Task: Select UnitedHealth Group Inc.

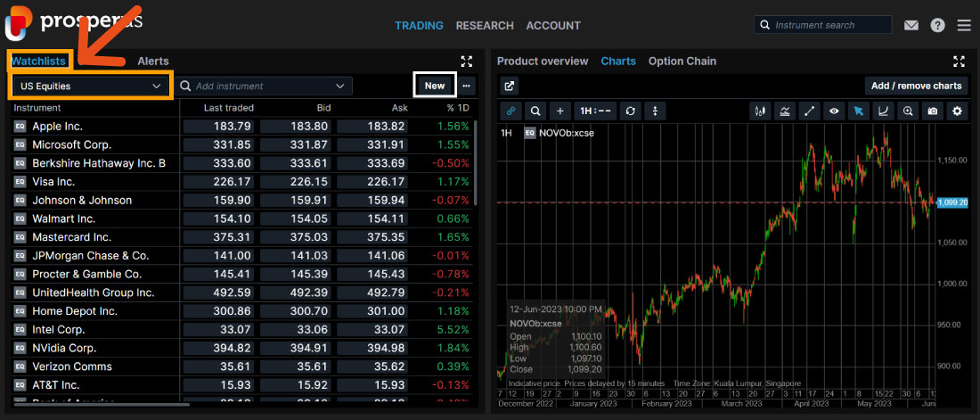Action: click(94, 292)
